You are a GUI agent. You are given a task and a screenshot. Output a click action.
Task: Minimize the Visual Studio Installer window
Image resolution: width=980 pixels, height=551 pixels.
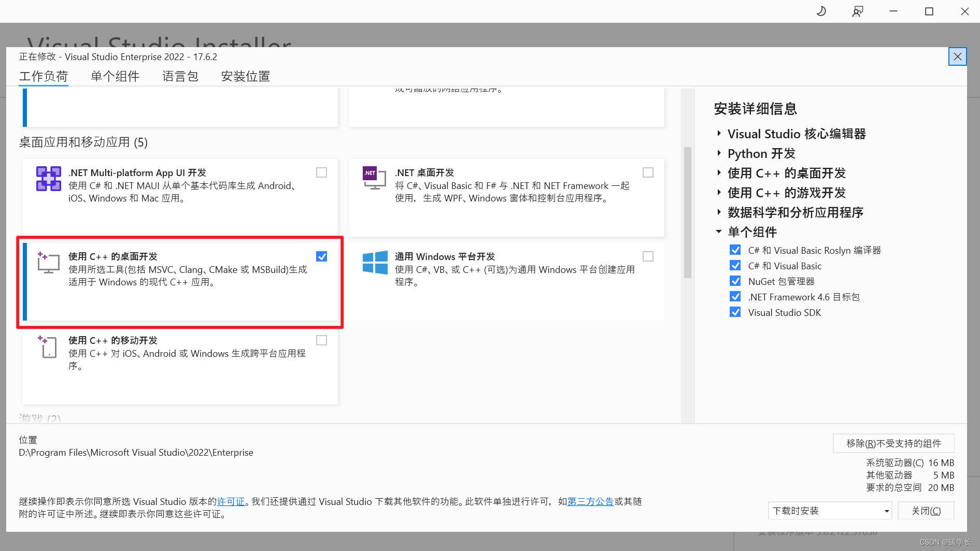pyautogui.click(x=893, y=11)
